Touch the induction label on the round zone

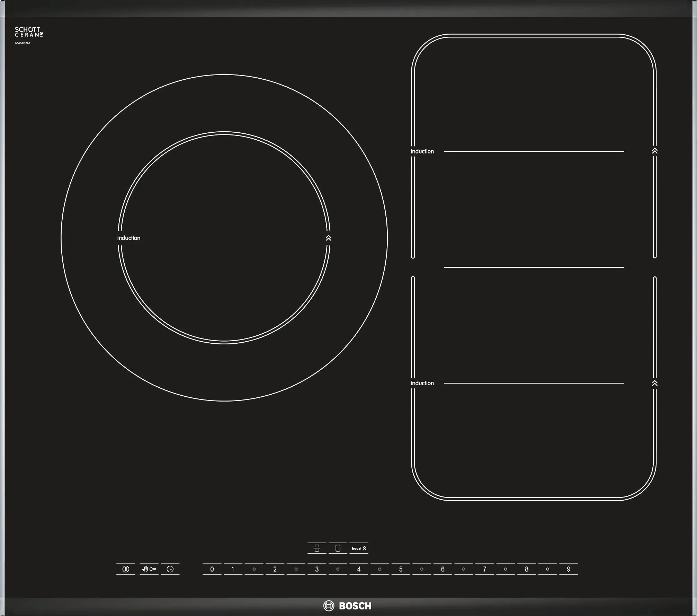click(129, 238)
